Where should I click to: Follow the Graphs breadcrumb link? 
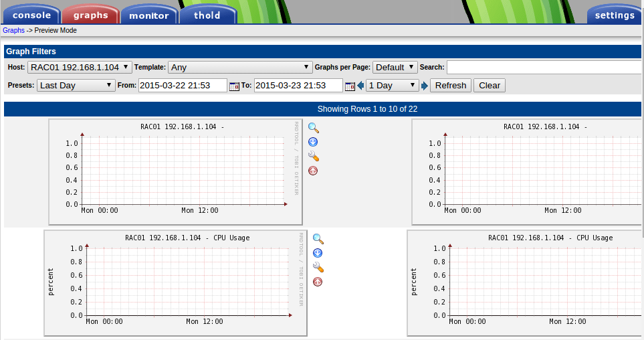(13, 30)
